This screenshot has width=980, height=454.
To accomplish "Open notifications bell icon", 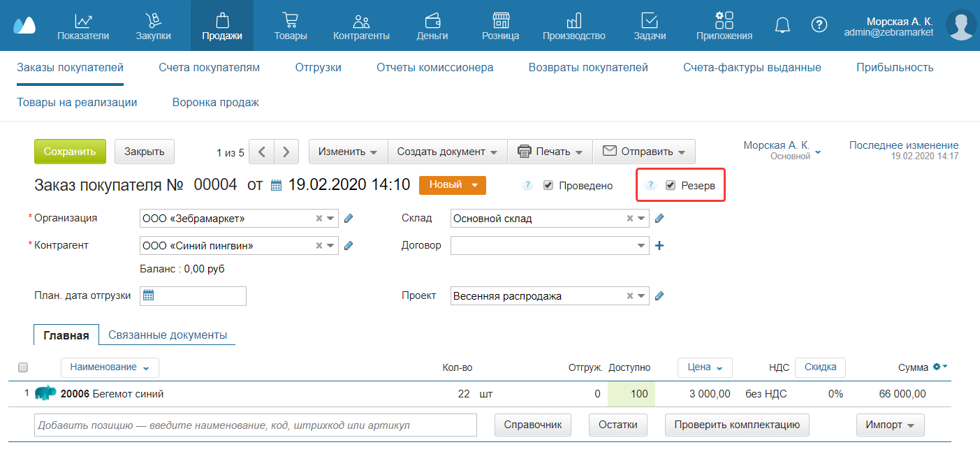I will click(x=782, y=25).
